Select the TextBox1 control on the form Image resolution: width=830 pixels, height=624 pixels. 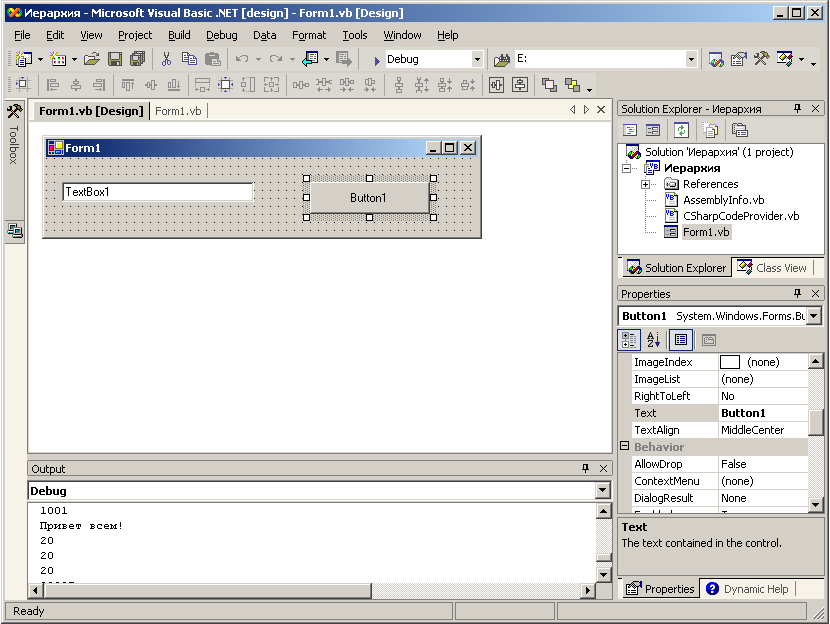[x=158, y=192]
